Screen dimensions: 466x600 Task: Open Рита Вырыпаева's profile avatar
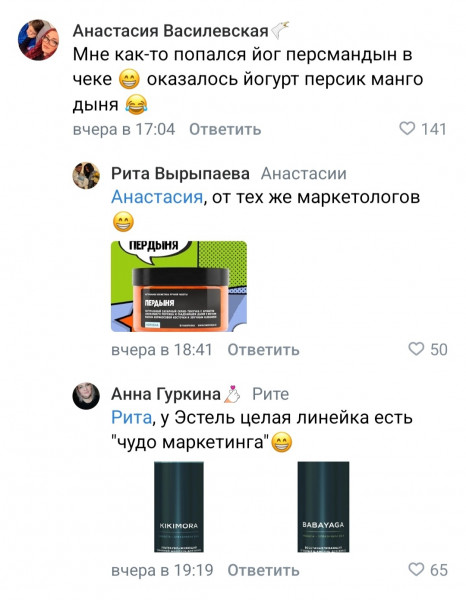point(86,175)
